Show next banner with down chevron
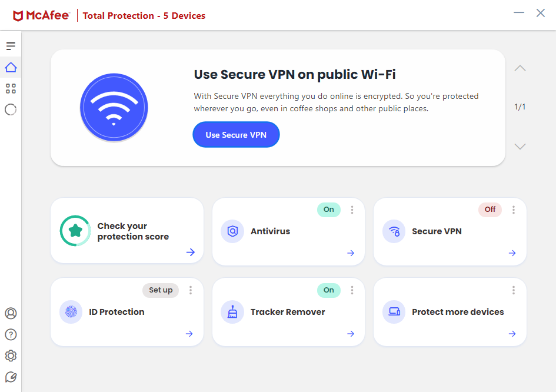Screen dimensions: 556x392 click(520, 147)
